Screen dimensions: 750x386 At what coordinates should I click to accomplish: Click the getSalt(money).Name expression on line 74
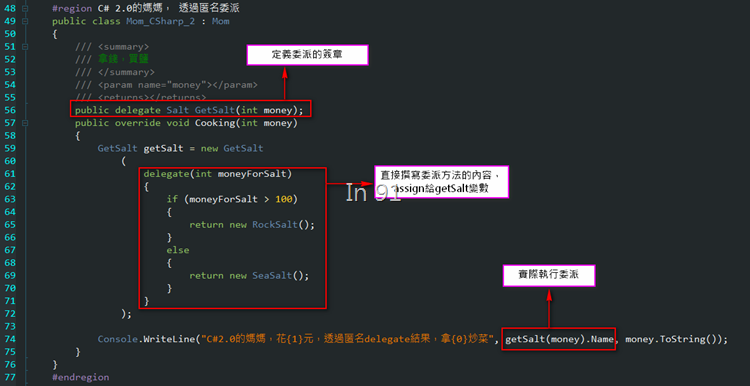pos(559,339)
